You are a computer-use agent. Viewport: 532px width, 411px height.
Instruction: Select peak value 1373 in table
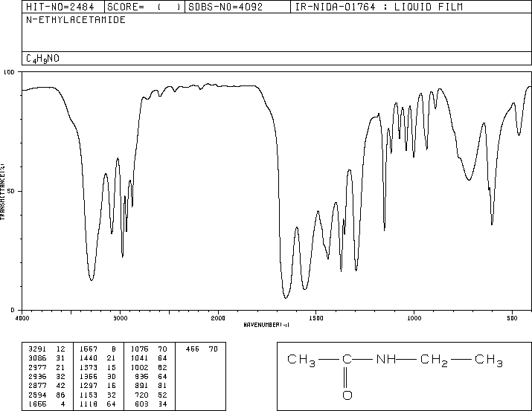tap(89, 367)
